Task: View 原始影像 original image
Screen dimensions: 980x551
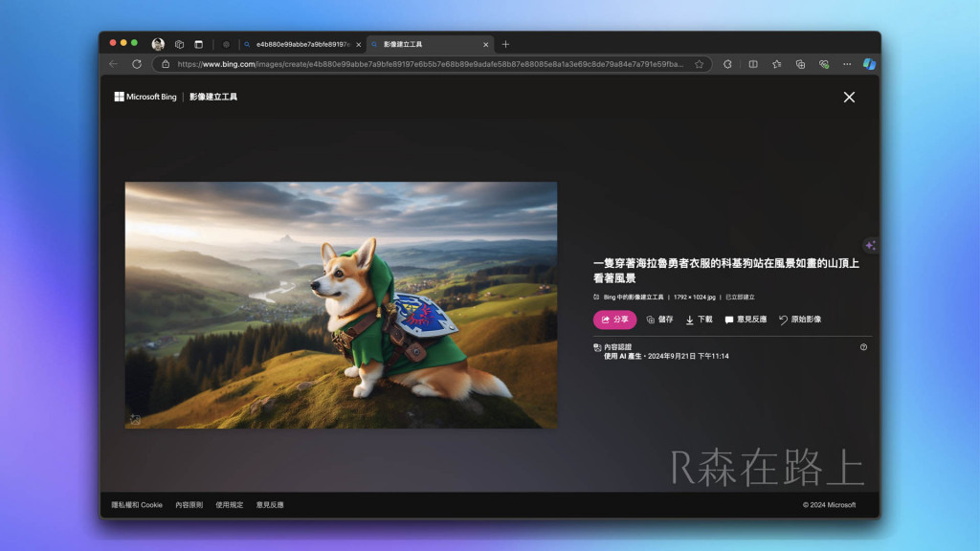Action: pyautogui.click(x=800, y=320)
